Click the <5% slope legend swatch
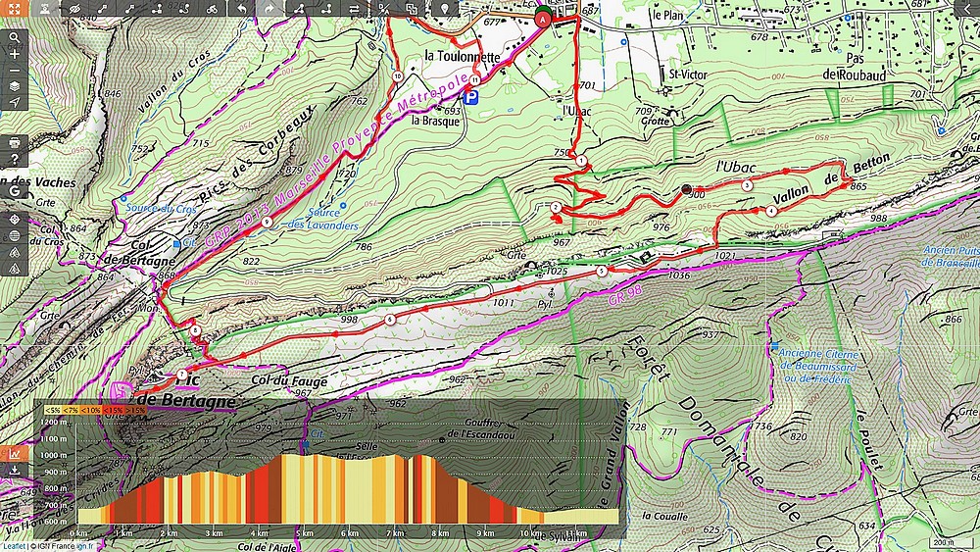980x552 pixels. click(53, 410)
